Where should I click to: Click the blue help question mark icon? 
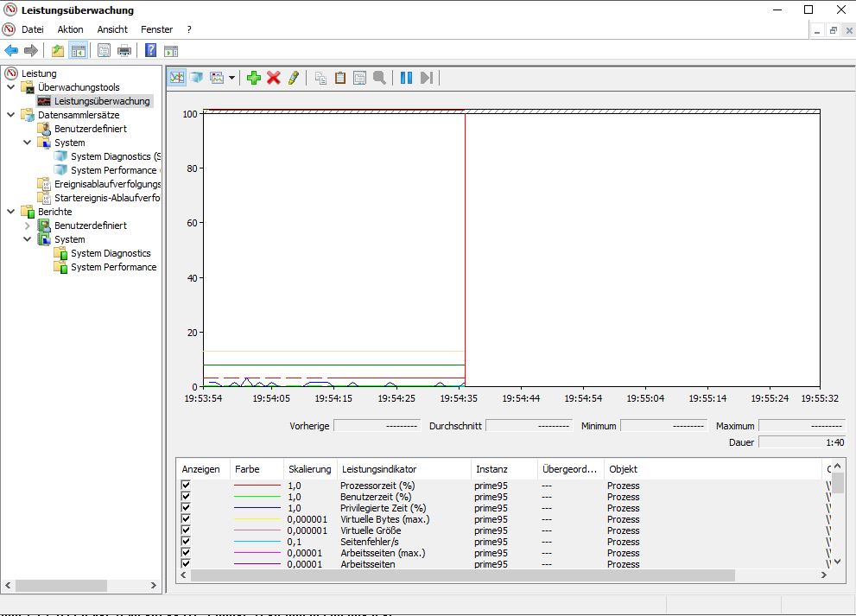pos(150,51)
